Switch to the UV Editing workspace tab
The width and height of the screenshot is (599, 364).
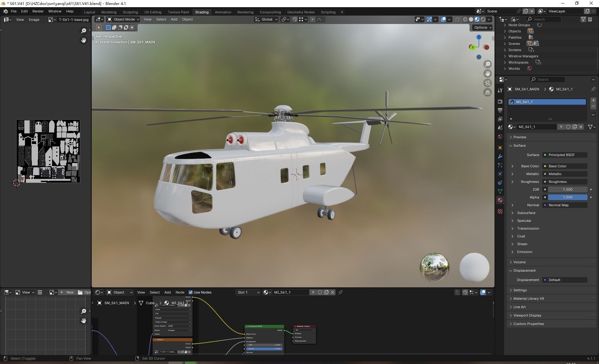[x=153, y=12]
